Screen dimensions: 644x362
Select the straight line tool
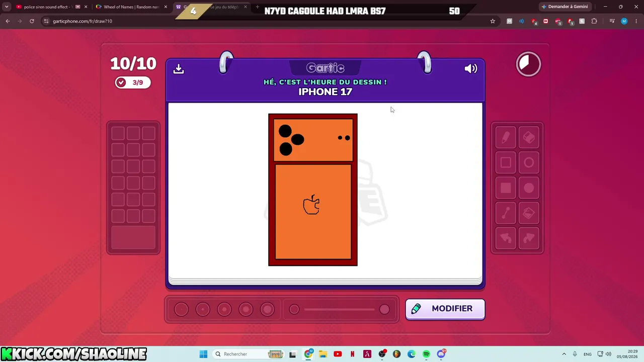point(506,213)
